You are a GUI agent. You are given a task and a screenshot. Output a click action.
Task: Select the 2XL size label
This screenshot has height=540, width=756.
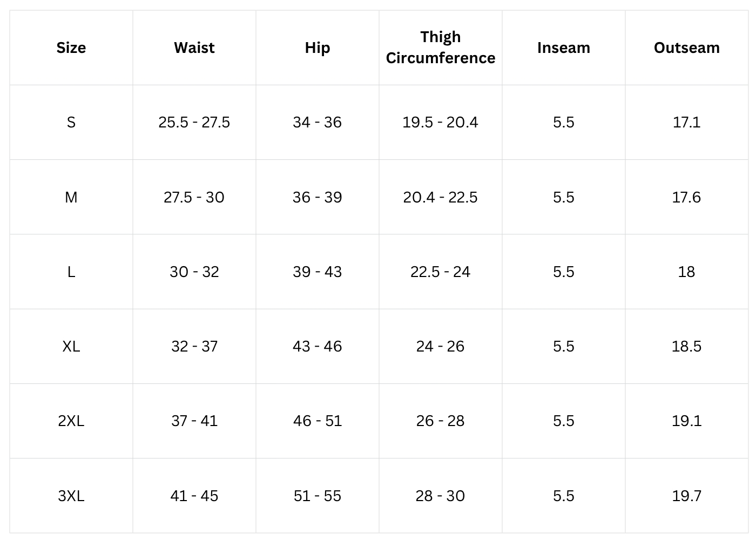coord(71,421)
